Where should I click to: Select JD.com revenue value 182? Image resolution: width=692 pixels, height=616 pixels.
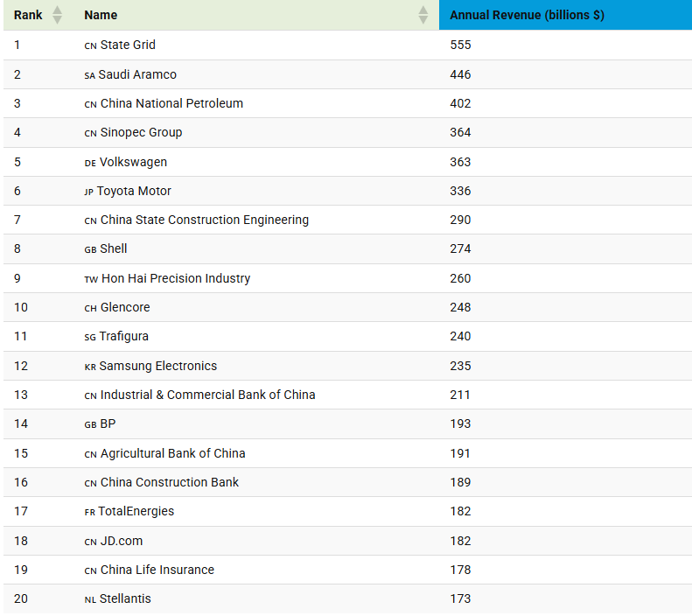pos(460,541)
